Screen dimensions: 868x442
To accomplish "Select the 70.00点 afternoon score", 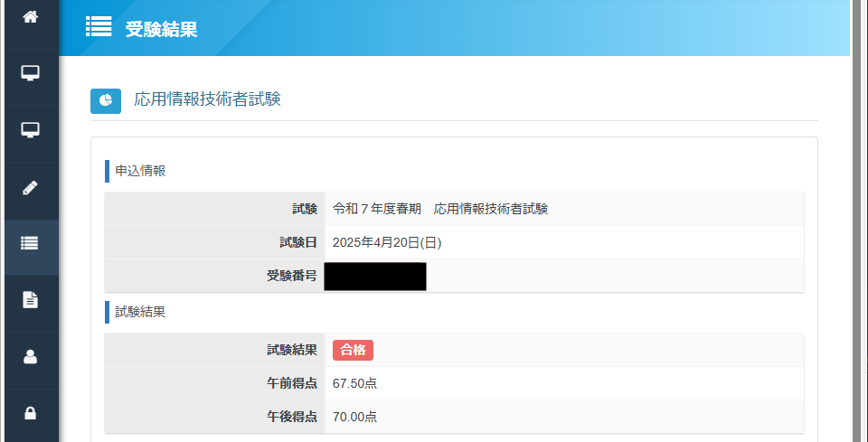I will [354, 417].
